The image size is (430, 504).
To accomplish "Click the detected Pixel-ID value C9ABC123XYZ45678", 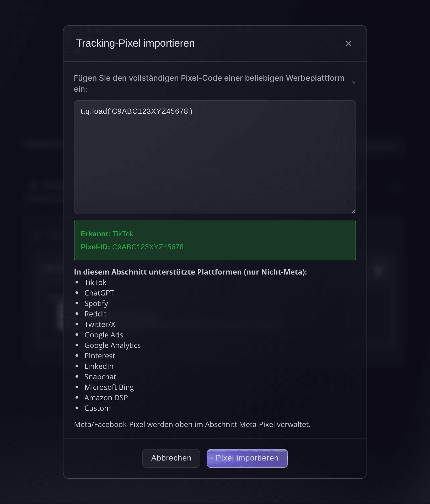I will coord(148,247).
